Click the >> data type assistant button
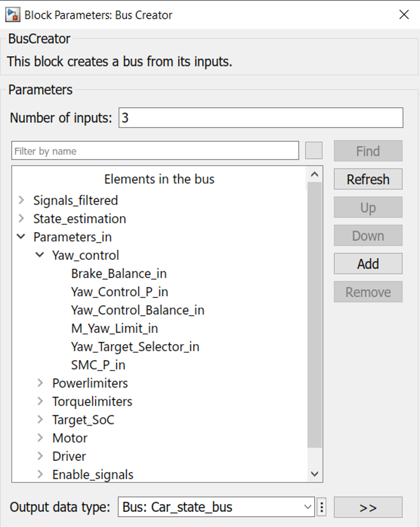Viewport: 420px width, 527px height. point(368,507)
